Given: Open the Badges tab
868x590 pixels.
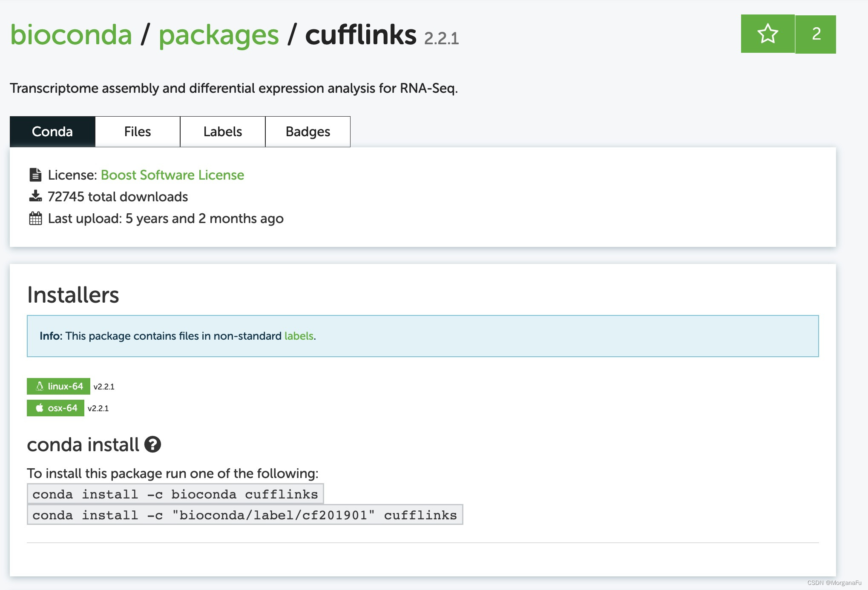Looking at the screenshot, I should (x=308, y=132).
